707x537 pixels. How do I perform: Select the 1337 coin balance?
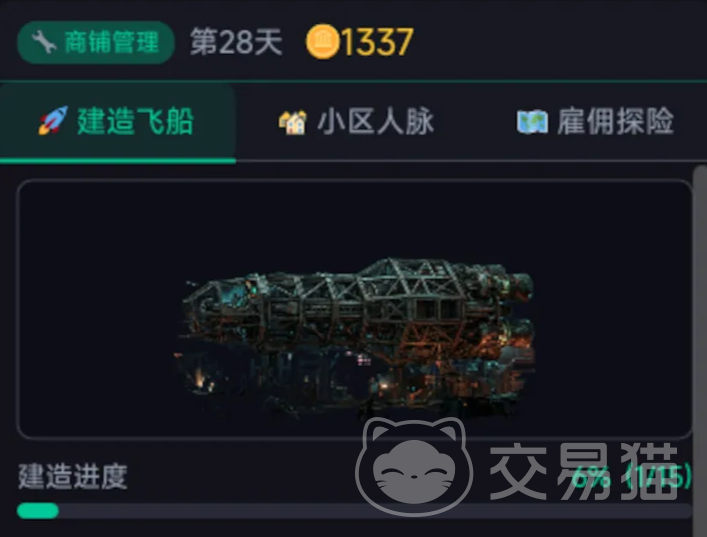(x=377, y=42)
